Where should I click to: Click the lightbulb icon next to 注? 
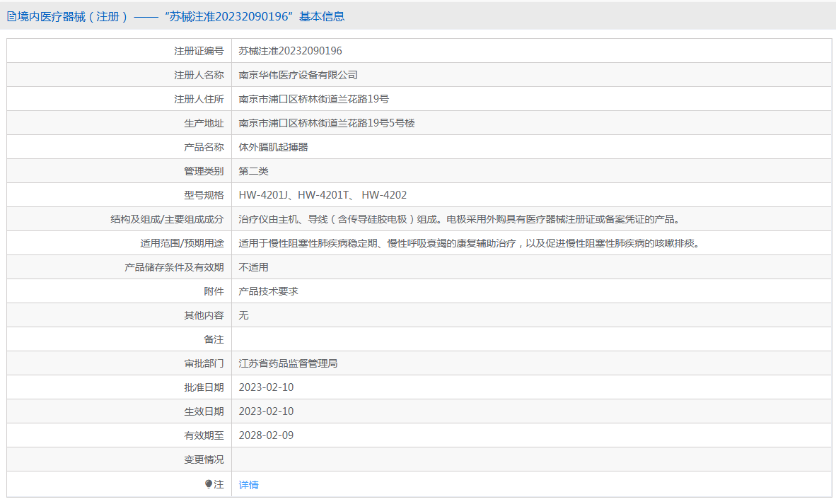[209, 484]
